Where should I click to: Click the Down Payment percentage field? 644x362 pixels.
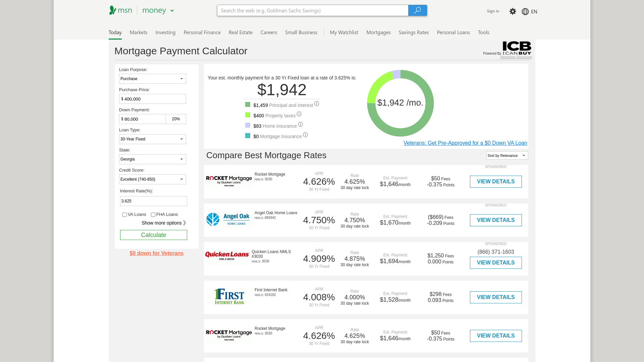[x=176, y=119]
